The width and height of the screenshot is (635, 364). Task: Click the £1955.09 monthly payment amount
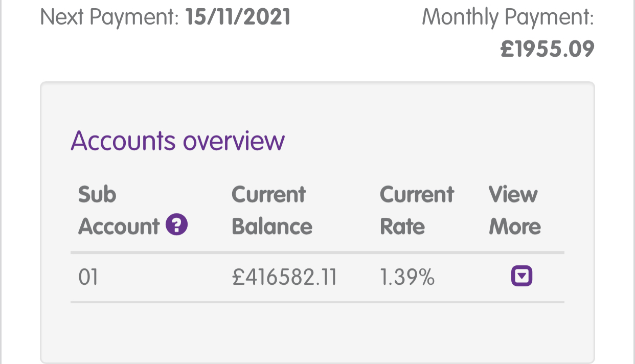pyautogui.click(x=547, y=50)
